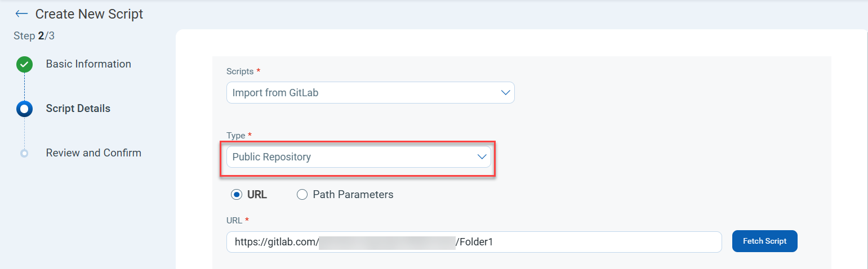Click the Step 2/3 indicator
868x269 pixels.
(x=34, y=36)
